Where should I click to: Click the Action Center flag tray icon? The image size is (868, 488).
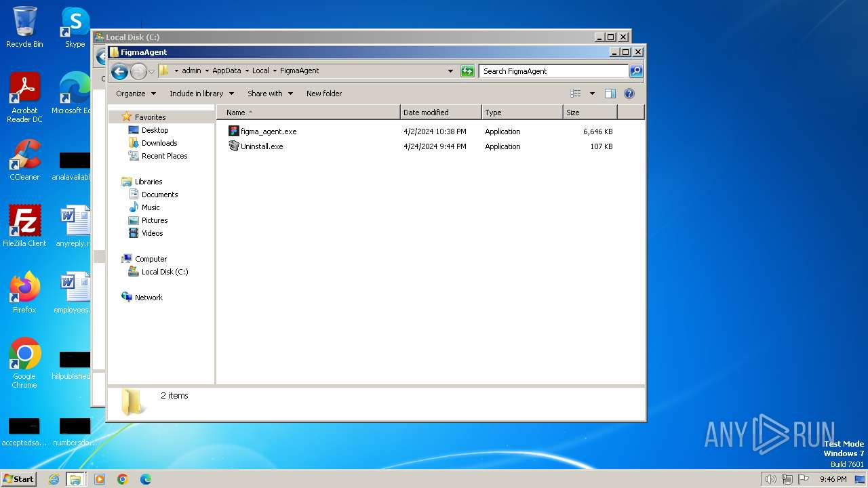[x=804, y=479]
